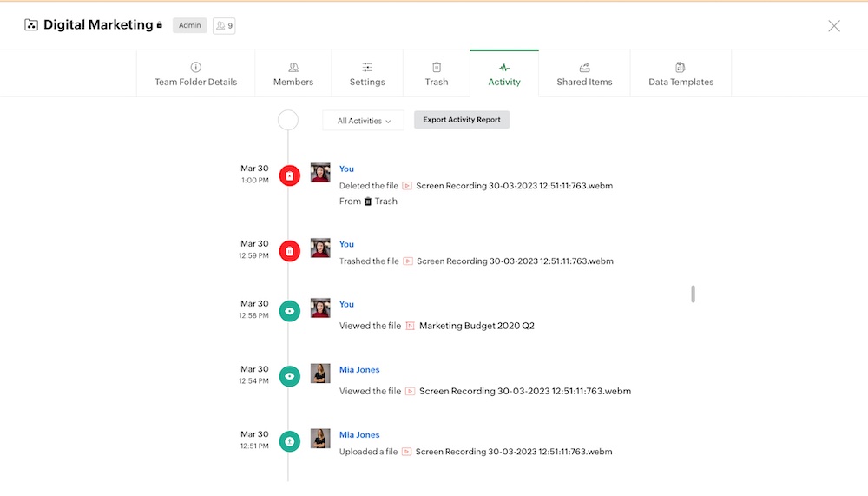Click the red trash icon at 12:59 PM
The image size is (868, 496).
tap(290, 251)
